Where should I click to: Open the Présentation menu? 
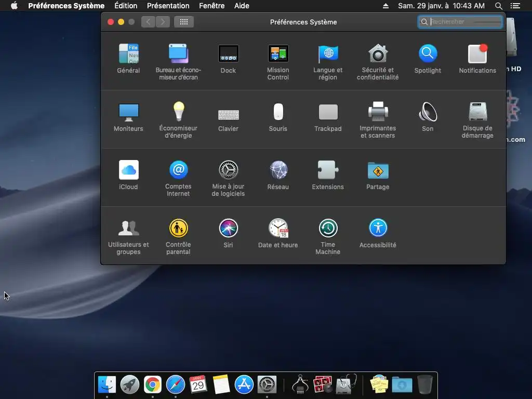point(168,6)
